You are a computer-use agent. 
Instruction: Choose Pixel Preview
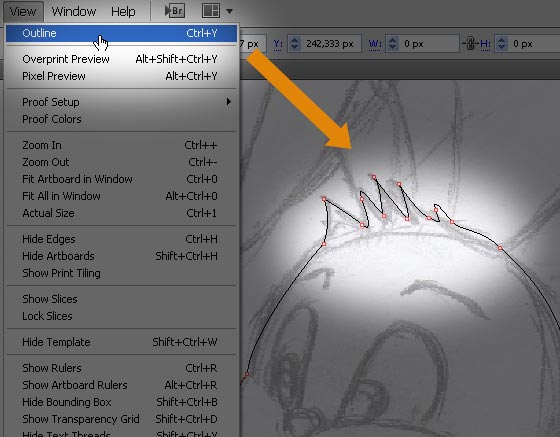pyautogui.click(x=121, y=76)
